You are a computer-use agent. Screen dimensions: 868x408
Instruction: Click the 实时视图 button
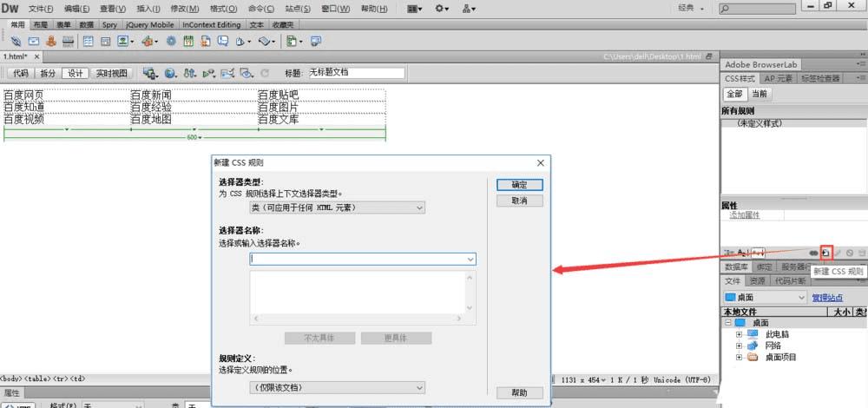pos(111,73)
